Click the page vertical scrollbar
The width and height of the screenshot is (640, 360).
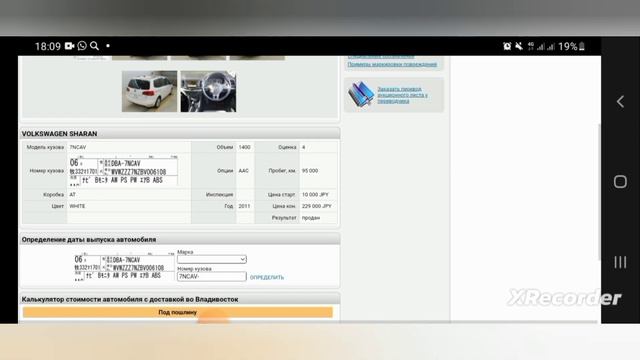[x=599, y=192]
